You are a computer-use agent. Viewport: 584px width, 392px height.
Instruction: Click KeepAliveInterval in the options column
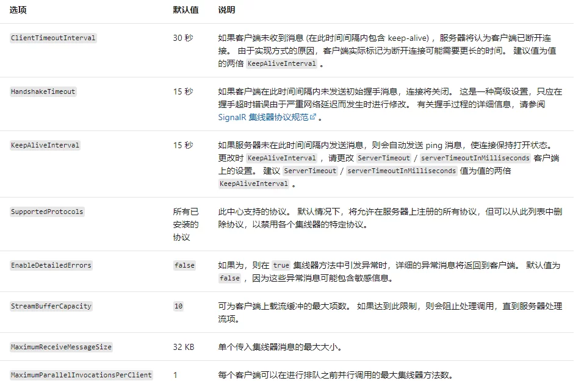45,145
